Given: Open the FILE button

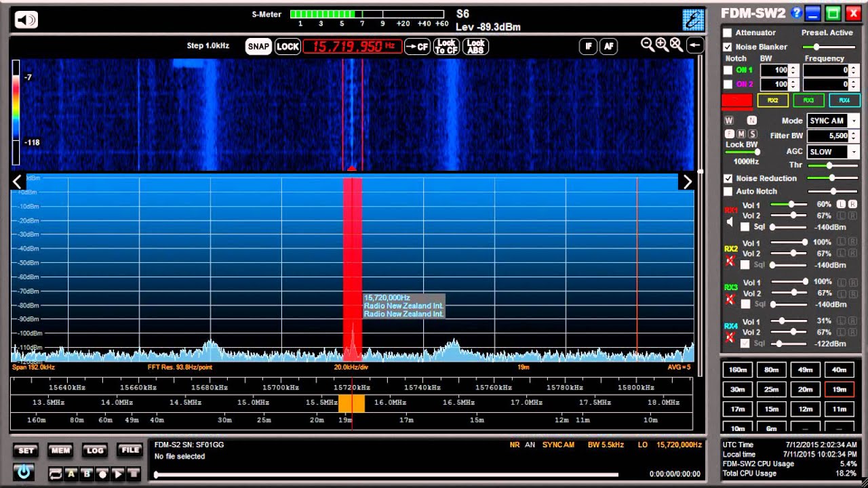Looking at the screenshot, I should coord(129,450).
